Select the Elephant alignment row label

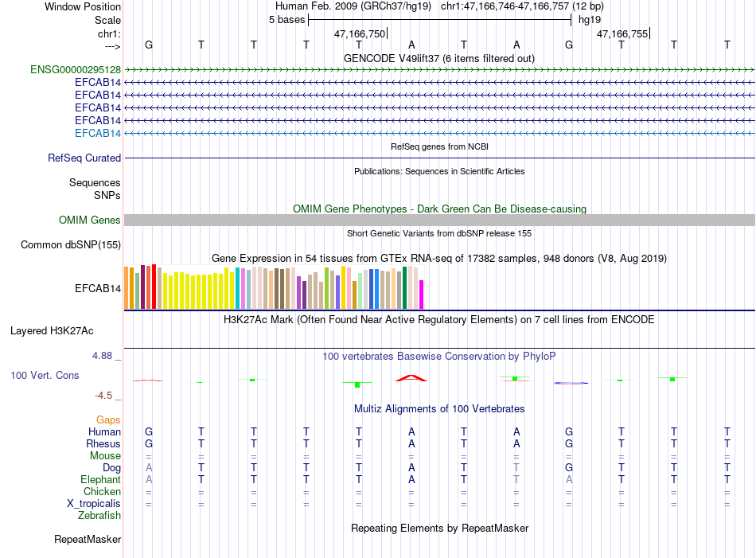101,479
